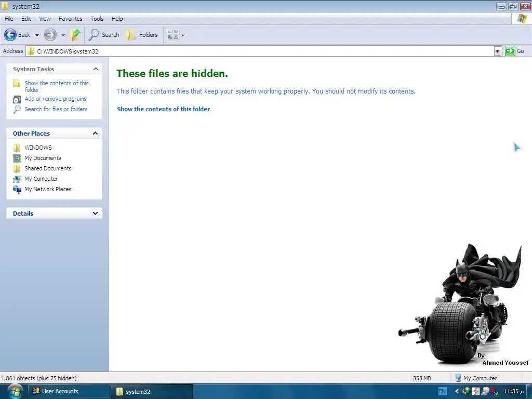Viewport: 532px width, 399px height.
Task: Click the system32 taskbar button
Action: click(x=152, y=392)
